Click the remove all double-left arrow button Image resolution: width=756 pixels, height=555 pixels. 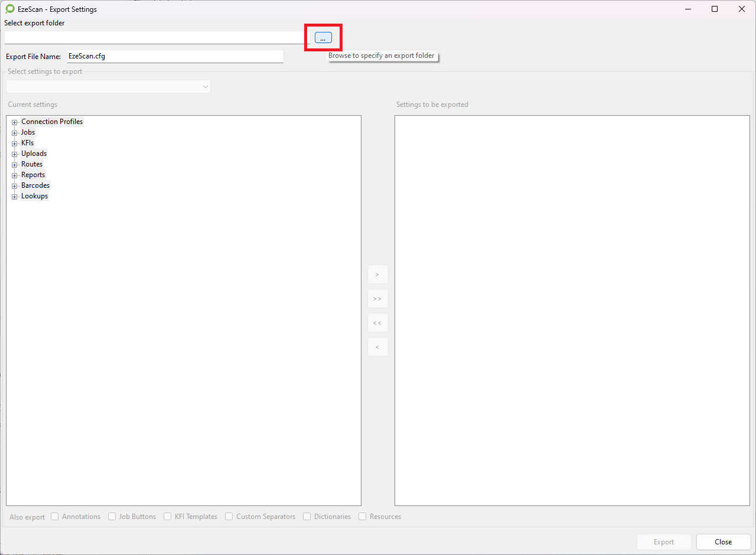(x=377, y=323)
